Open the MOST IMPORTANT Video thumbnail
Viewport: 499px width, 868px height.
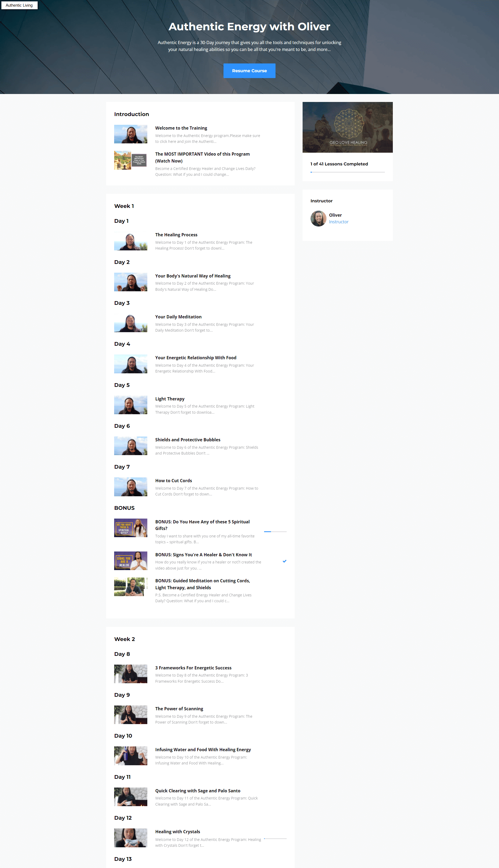(131, 160)
